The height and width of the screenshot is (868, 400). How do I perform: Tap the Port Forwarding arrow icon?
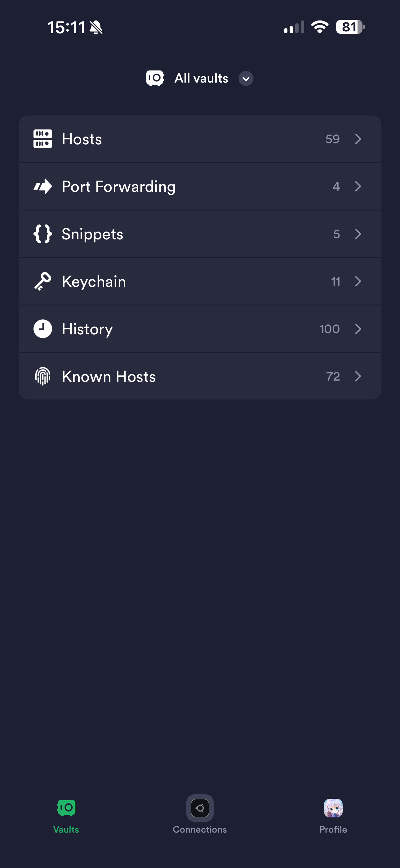(43, 186)
